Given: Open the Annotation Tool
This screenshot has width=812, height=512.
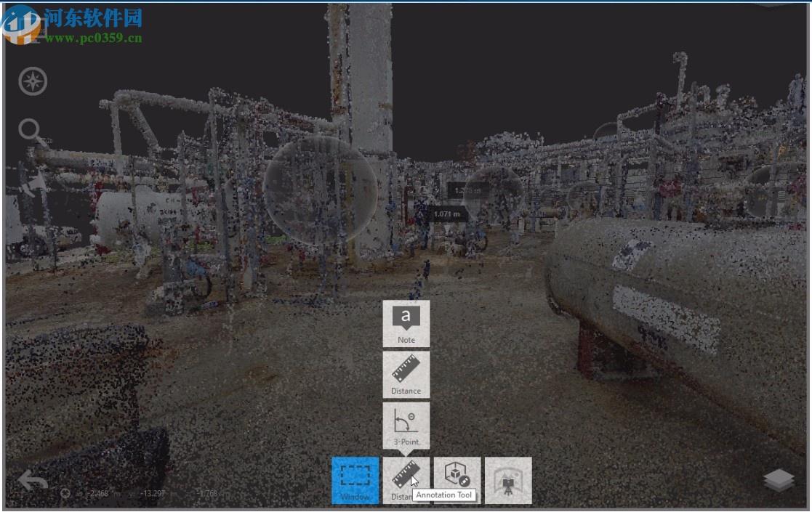Looking at the screenshot, I should pos(457,476).
